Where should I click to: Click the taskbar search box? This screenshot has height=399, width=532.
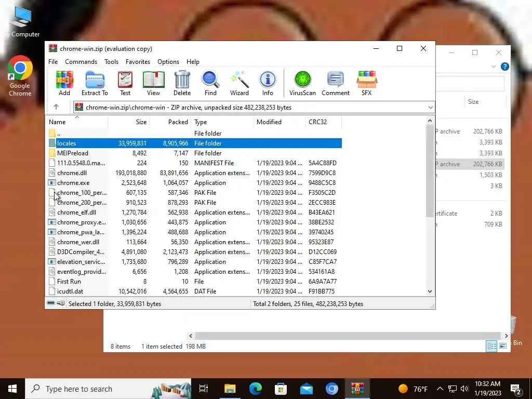108,389
